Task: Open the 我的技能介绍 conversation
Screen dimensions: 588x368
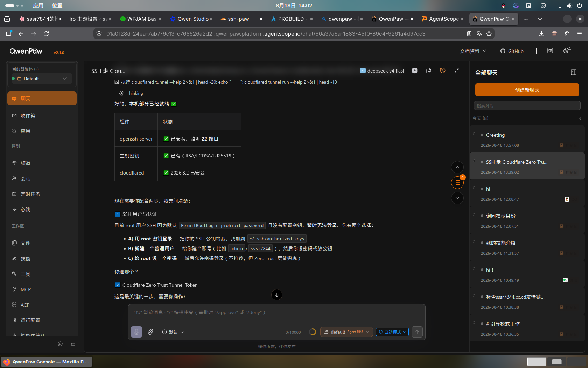Action: pyautogui.click(x=527, y=247)
